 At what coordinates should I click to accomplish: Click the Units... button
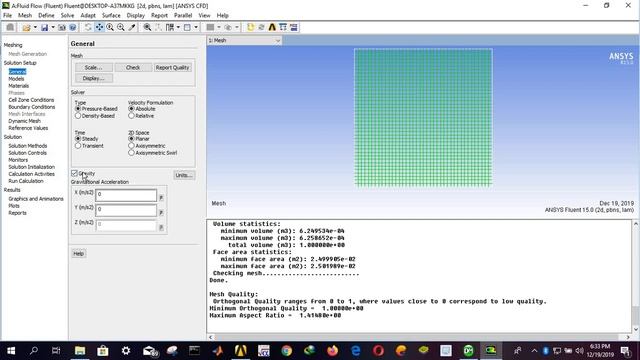click(184, 175)
